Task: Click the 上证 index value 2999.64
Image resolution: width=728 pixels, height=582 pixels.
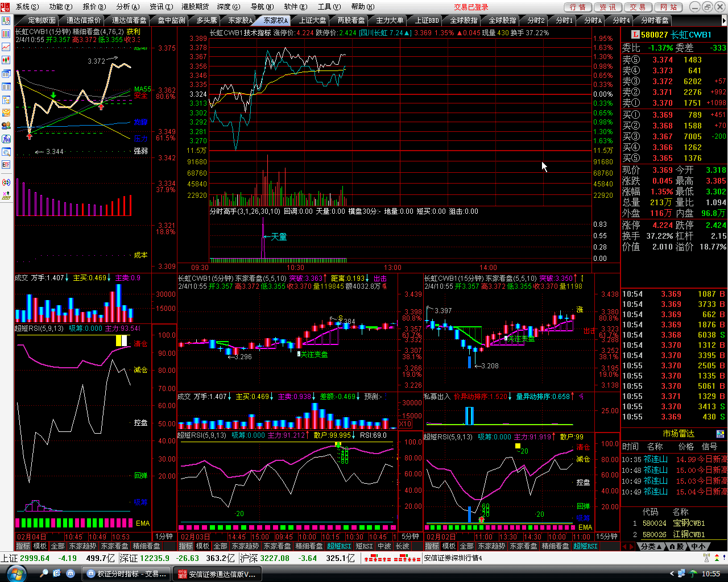Action: (35, 558)
